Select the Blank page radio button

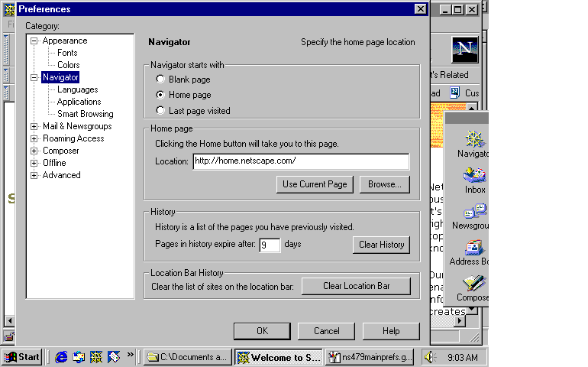pyautogui.click(x=160, y=80)
